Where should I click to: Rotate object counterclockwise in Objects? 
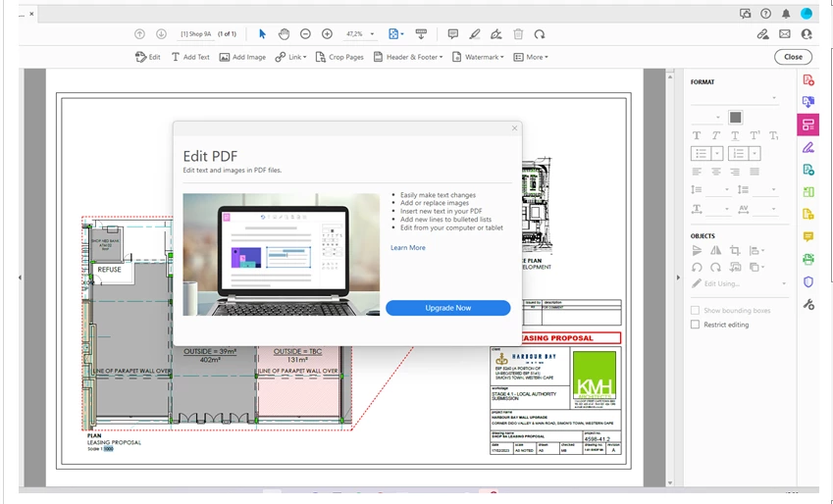tap(697, 267)
